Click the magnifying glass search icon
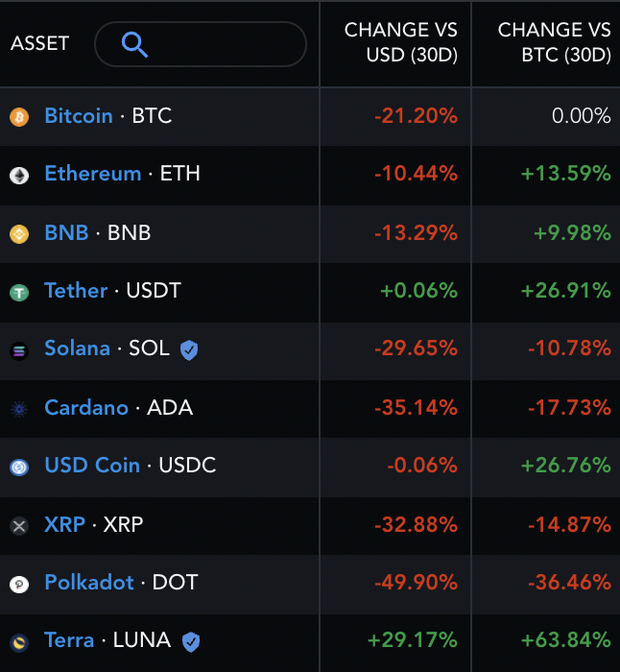This screenshot has width=620, height=672. click(x=134, y=44)
